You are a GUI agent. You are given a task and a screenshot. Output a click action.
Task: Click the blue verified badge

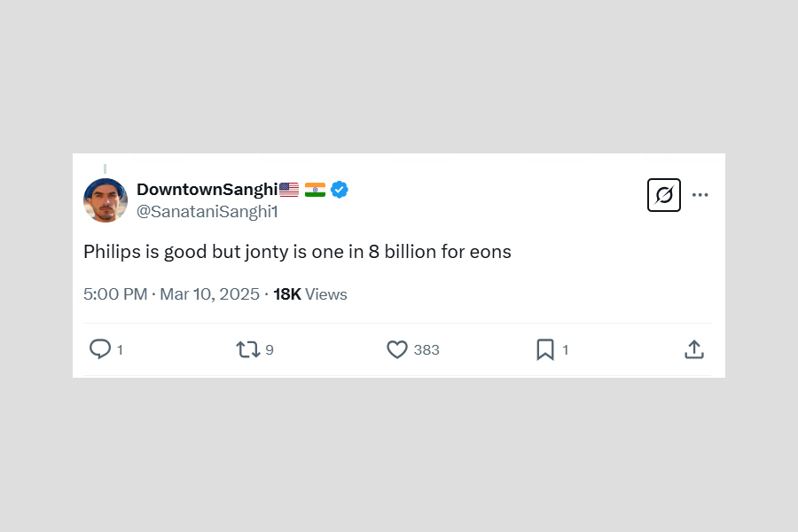340,189
